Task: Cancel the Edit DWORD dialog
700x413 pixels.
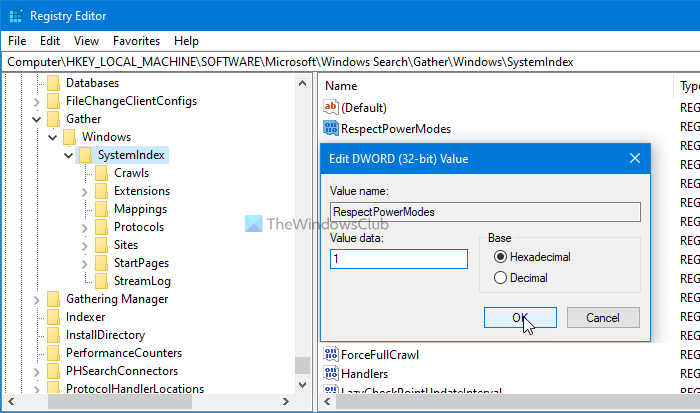Action: click(x=602, y=317)
